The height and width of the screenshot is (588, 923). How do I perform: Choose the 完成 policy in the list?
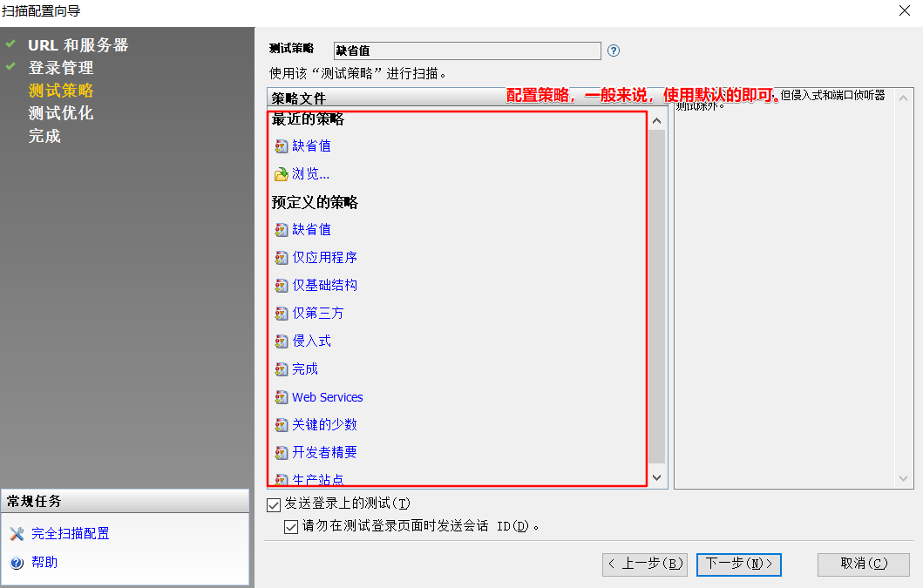pos(305,369)
